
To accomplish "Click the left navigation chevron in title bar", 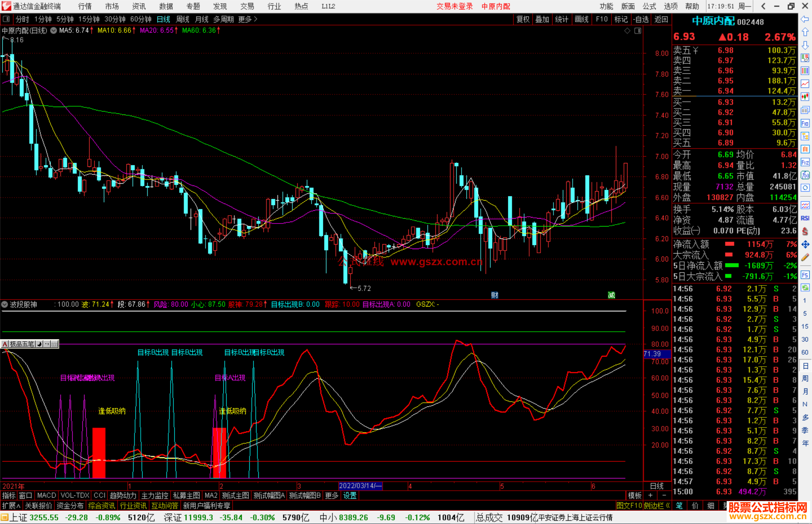I will (x=763, y=6).
